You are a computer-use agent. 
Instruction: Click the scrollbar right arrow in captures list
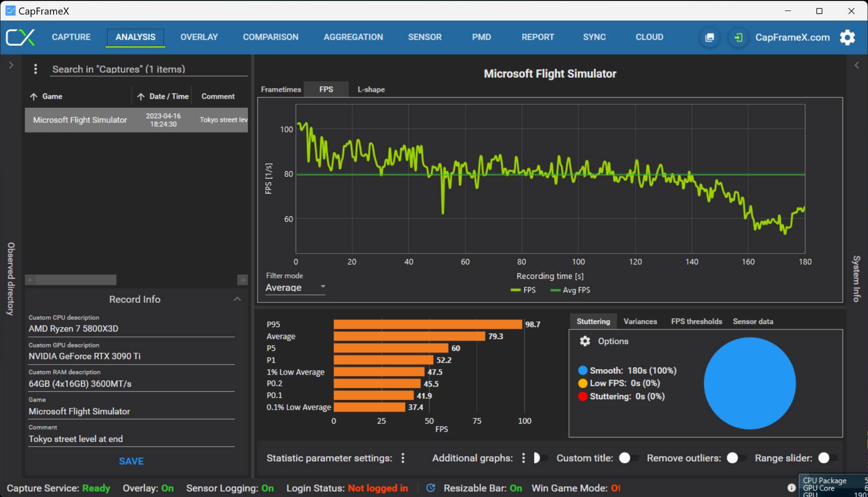click(x=243, y=280)
